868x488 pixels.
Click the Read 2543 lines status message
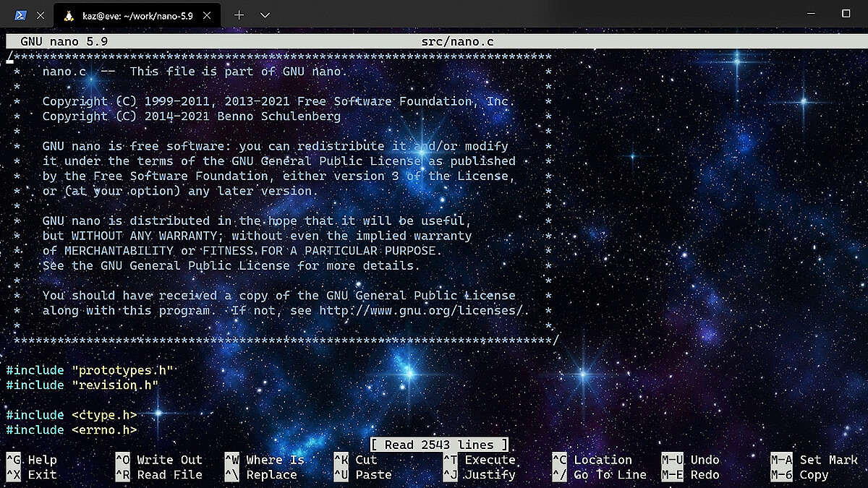pos(438,444)
